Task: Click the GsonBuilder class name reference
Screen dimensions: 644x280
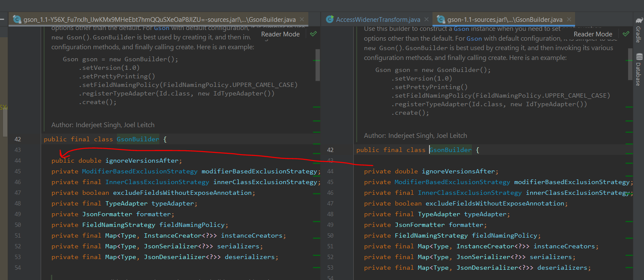Action: (x=137, y=139)
